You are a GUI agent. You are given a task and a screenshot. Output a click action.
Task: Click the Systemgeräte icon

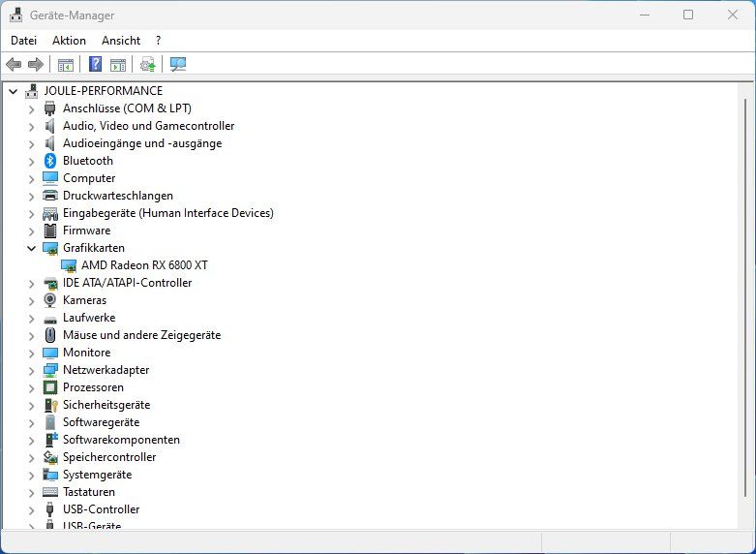[x=50, y=475]
